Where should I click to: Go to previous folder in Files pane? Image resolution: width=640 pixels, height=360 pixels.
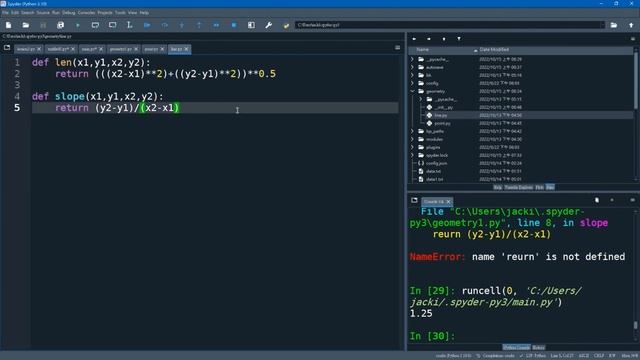tap(414, 39)
